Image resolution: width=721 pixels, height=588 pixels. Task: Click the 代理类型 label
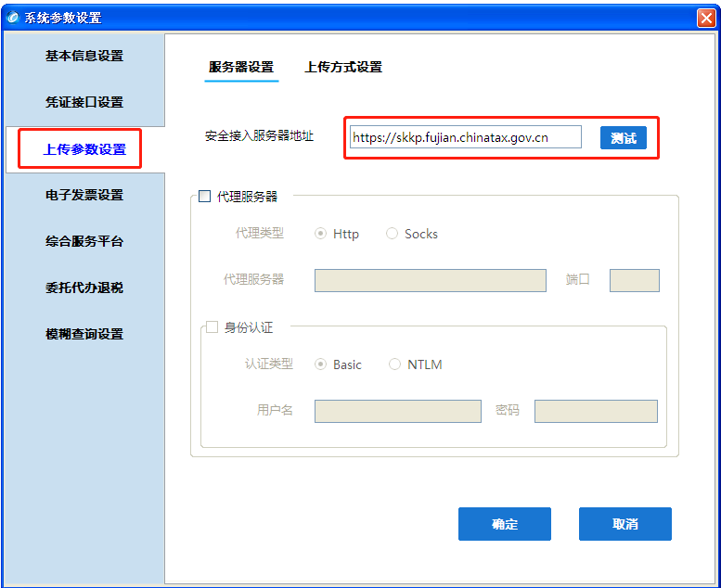tap(260, 233)
